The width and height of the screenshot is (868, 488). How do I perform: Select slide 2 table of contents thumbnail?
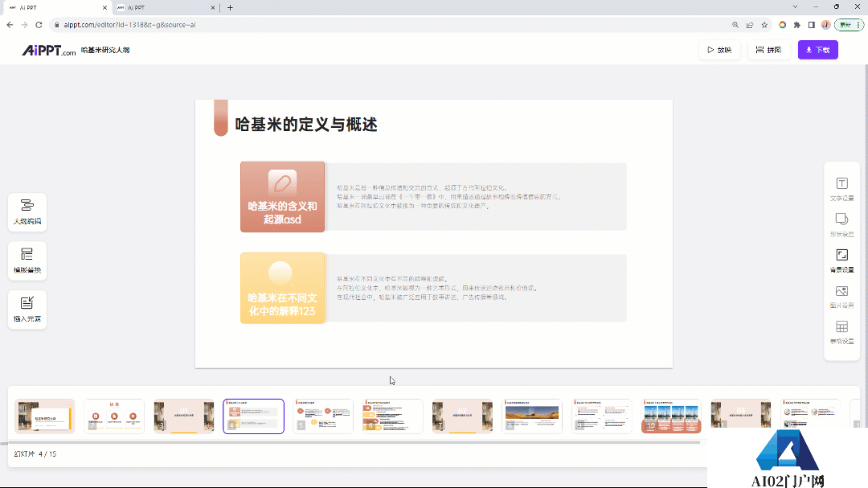point(114,416)
